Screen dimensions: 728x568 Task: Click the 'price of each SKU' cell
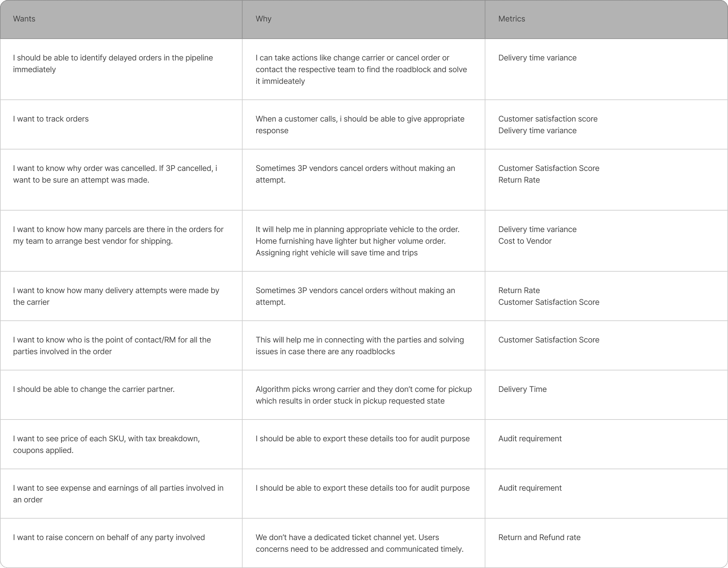pos(121,444)
